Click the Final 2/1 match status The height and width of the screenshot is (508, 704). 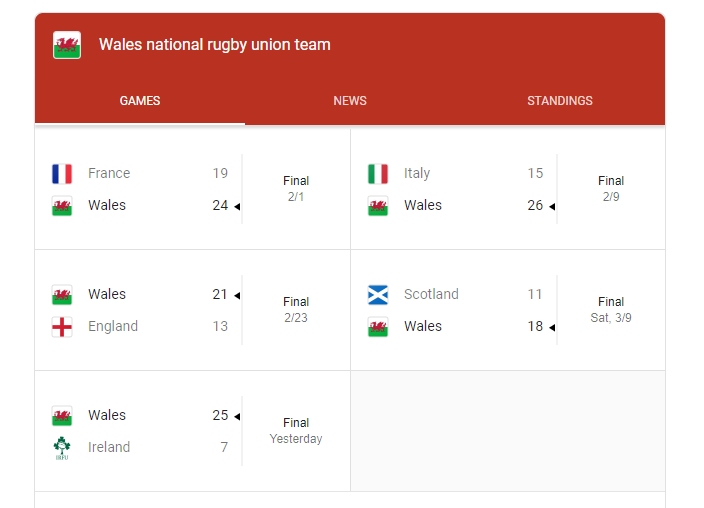pyautogui.click(x=296, y=188)
